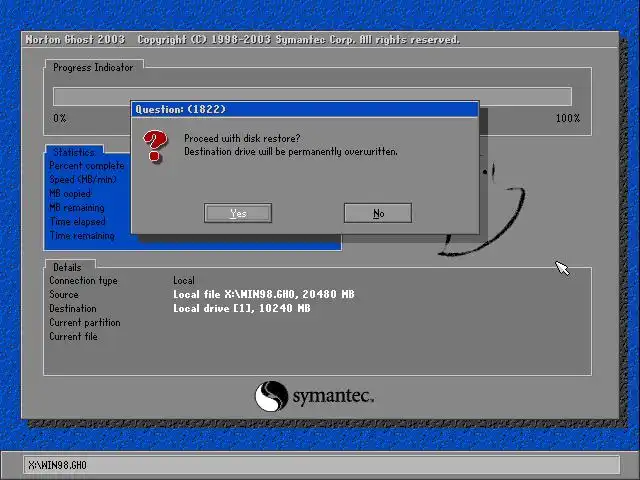The image size is (640, 480).
Task: Click the "Local" connection type value
Action: 184,280
